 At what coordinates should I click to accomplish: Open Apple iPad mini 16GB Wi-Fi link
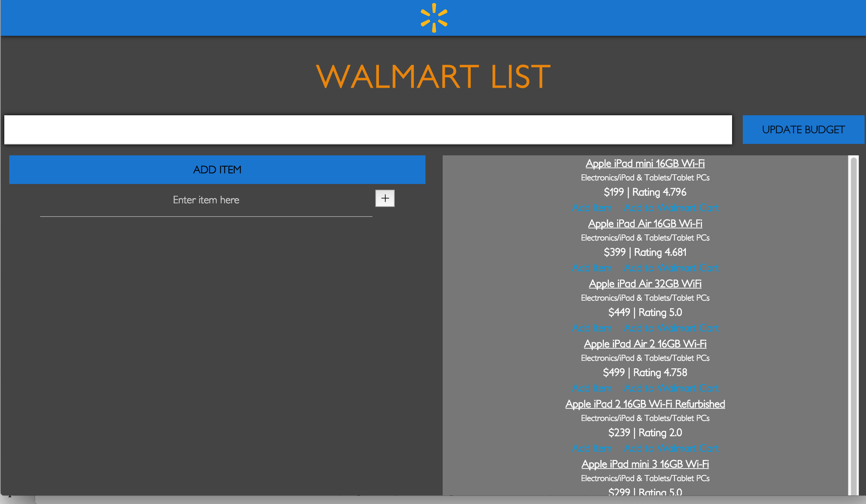(x=645, y=164)
